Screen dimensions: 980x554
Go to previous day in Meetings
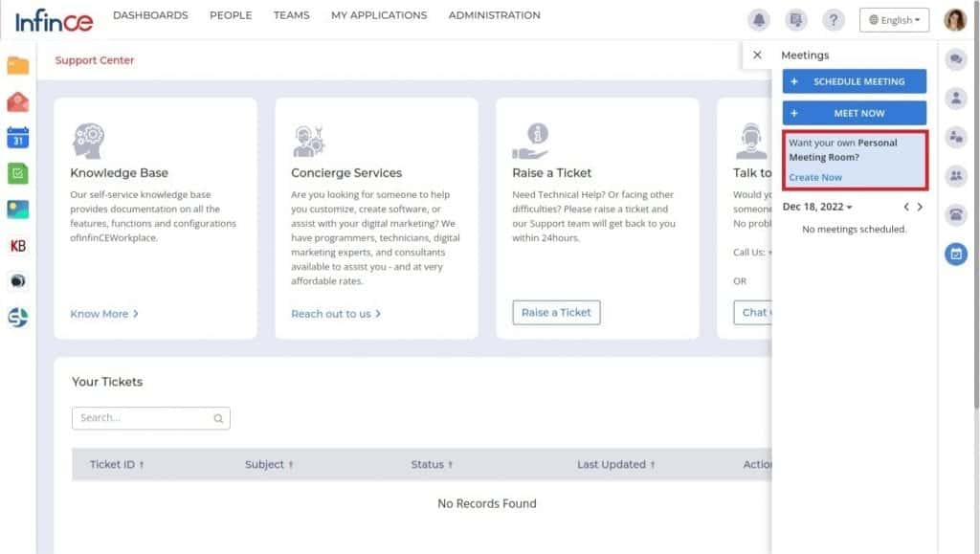905,207
